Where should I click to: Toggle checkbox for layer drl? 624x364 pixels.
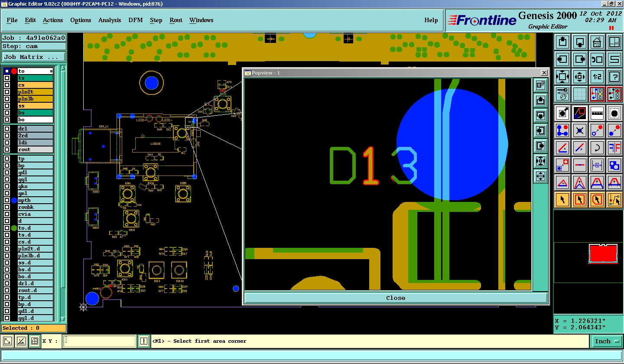pyautogui.click(x=7, y=129)
